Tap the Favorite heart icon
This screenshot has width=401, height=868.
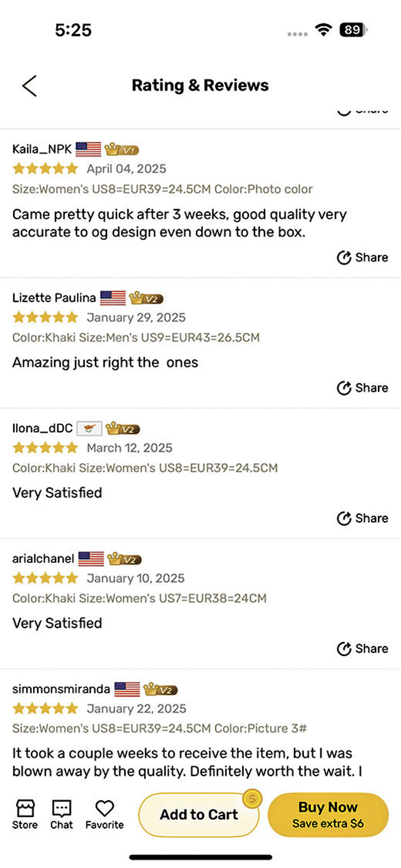105,814
